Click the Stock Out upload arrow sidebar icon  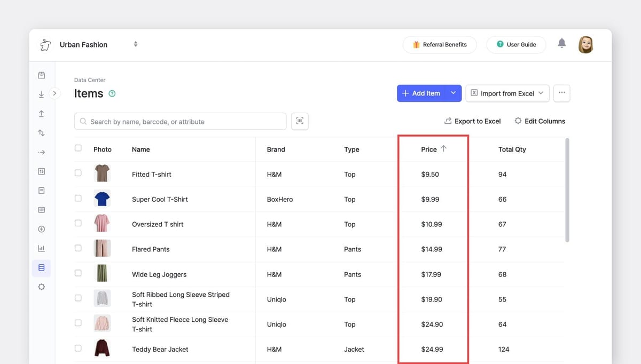pyautogui.click(x=42, y=114)
